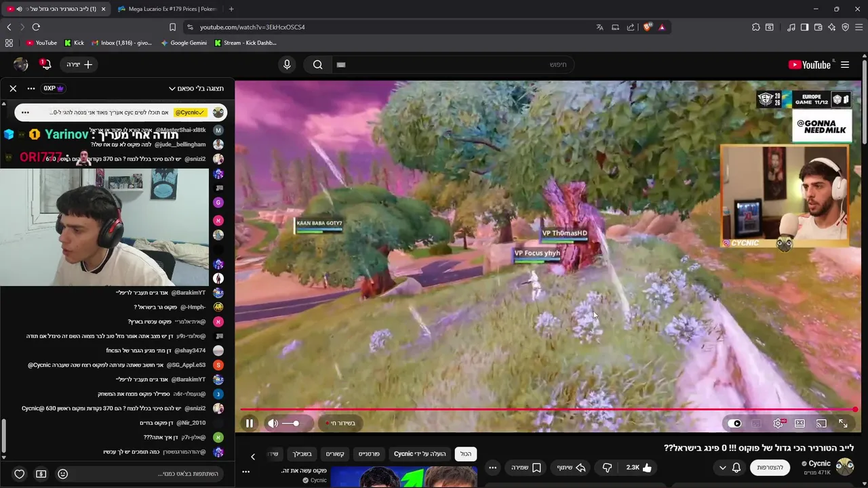Viewport: 868px width, 488px height.
Task: Switch to Mega Lucario Ex prices tab
Action: click(x=167, y=9)
